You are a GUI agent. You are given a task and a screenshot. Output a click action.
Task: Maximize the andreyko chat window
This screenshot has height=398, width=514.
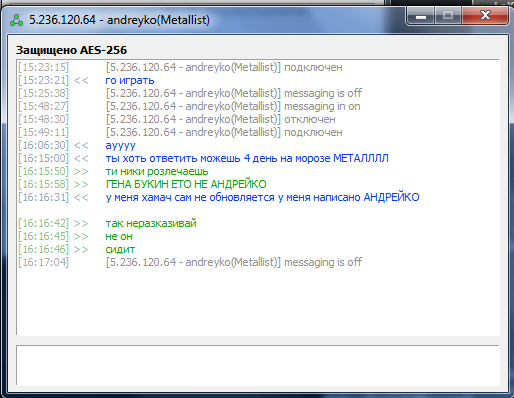click(448, 16)
